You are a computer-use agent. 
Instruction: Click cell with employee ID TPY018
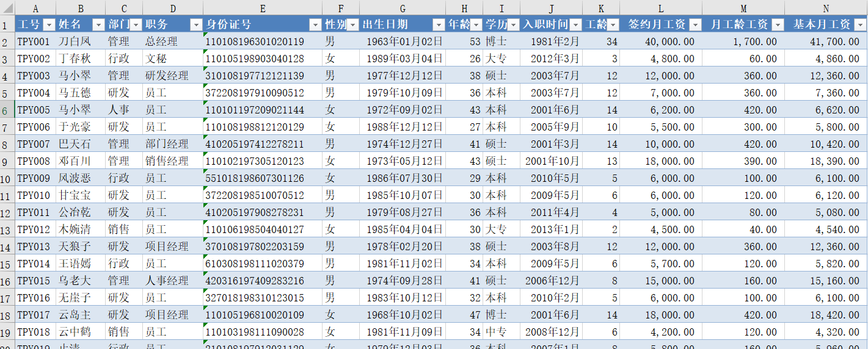click(x=35, y=333)
